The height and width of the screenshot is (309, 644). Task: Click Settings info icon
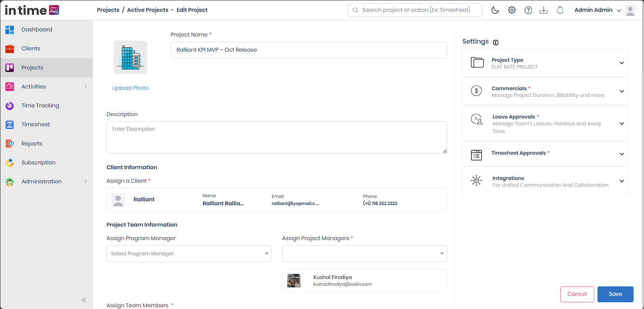(x=496, y=43)
